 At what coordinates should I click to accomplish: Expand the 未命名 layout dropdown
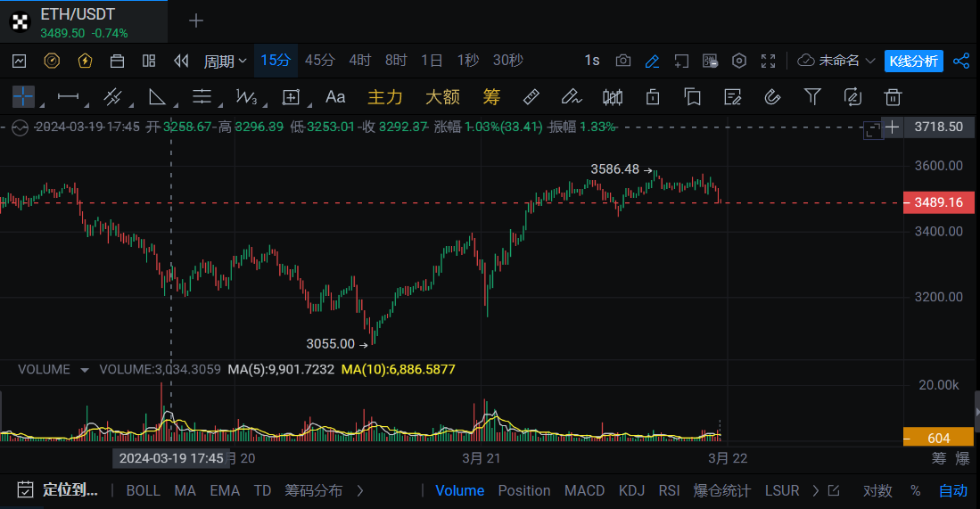tap(836, 61)
